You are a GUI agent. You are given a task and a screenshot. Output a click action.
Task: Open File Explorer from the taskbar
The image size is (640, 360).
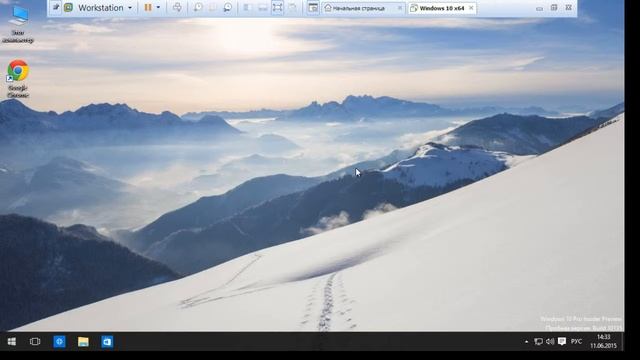tap(83, 341)
